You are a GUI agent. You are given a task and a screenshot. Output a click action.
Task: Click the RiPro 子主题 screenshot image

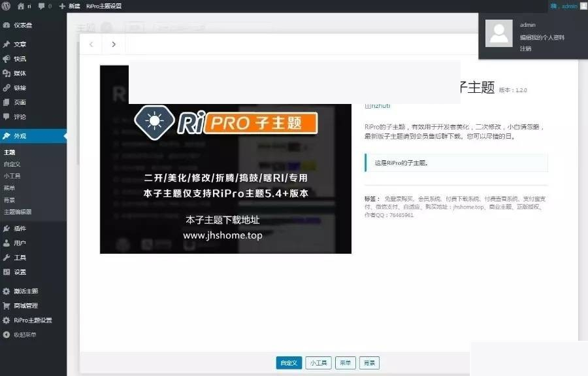225,177
